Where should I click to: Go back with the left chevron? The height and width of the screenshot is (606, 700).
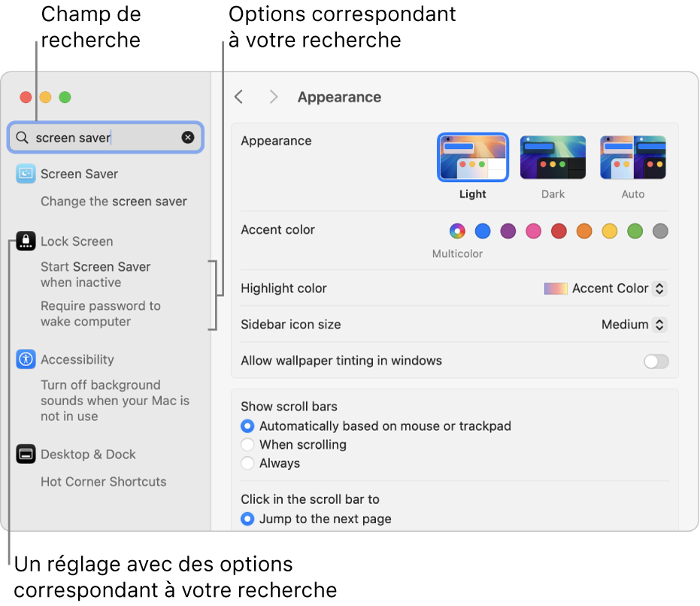click(239, 97)
